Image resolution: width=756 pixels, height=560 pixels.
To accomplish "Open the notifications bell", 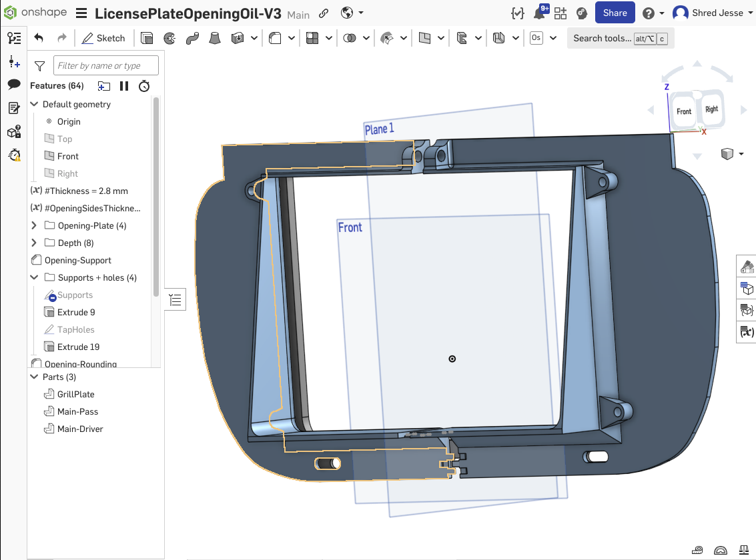I will [x=538, y=13].
